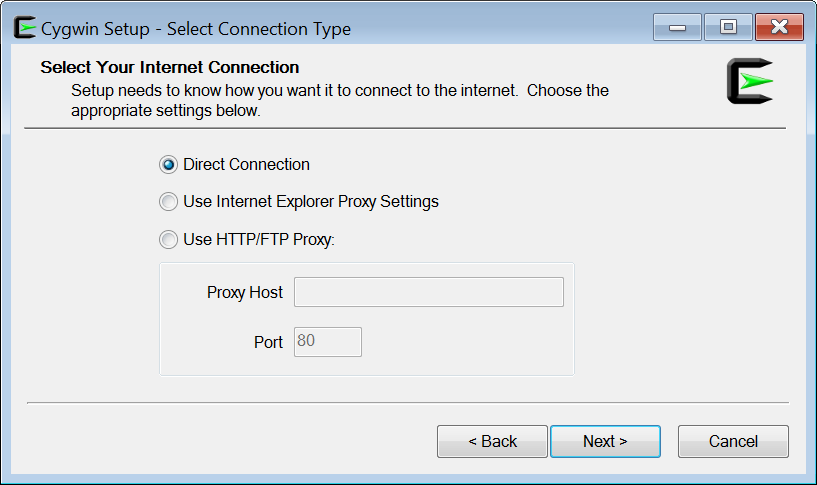The height and width of the screenshot is (485, 817).
Task: Click the Proxy Host label
Action: 245,292
